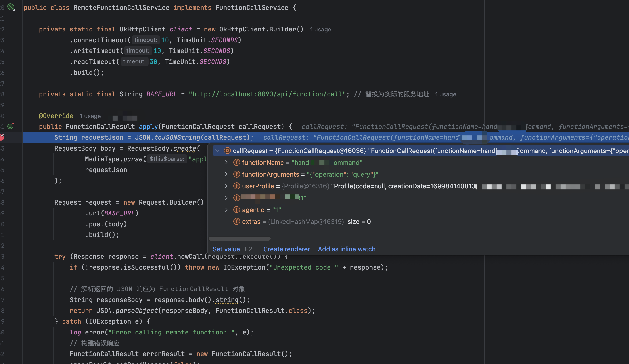Click the field icon next to extras

pos(236,222)
